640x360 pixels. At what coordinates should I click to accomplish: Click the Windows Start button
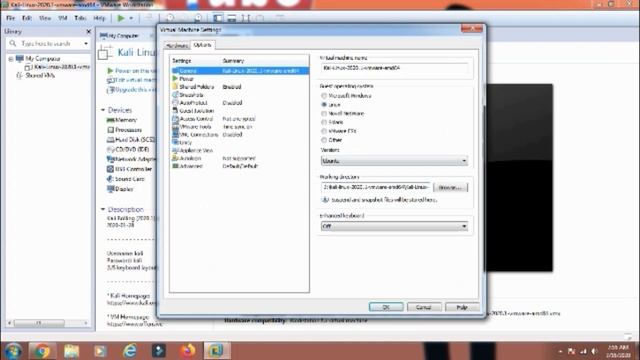[x=13, y=351]
